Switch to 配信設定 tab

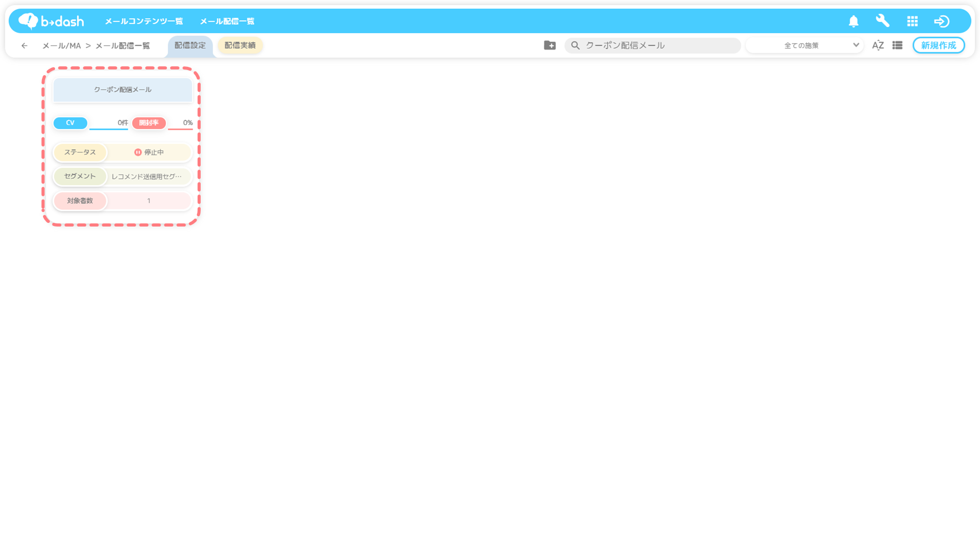pos(190,46)
